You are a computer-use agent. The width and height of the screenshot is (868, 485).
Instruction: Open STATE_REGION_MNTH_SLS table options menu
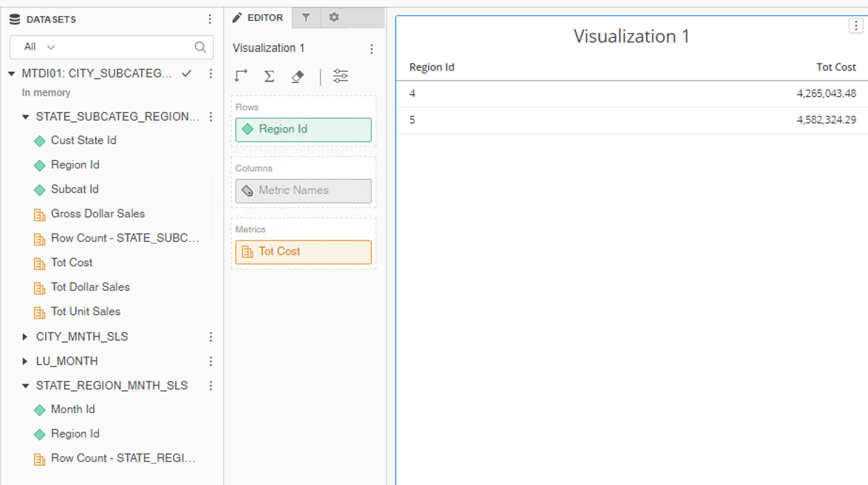[x=211, y=386]
